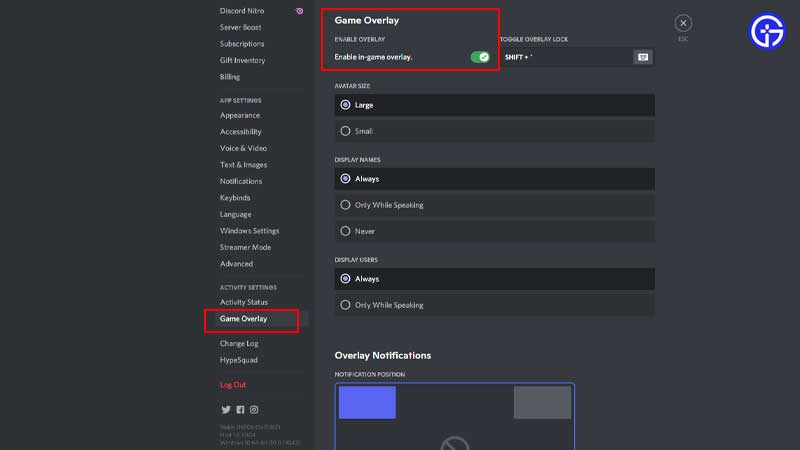Screen dimensions: 800x450
Task: Click the Facebook icon in sidebar
Action: pos(240,410)
